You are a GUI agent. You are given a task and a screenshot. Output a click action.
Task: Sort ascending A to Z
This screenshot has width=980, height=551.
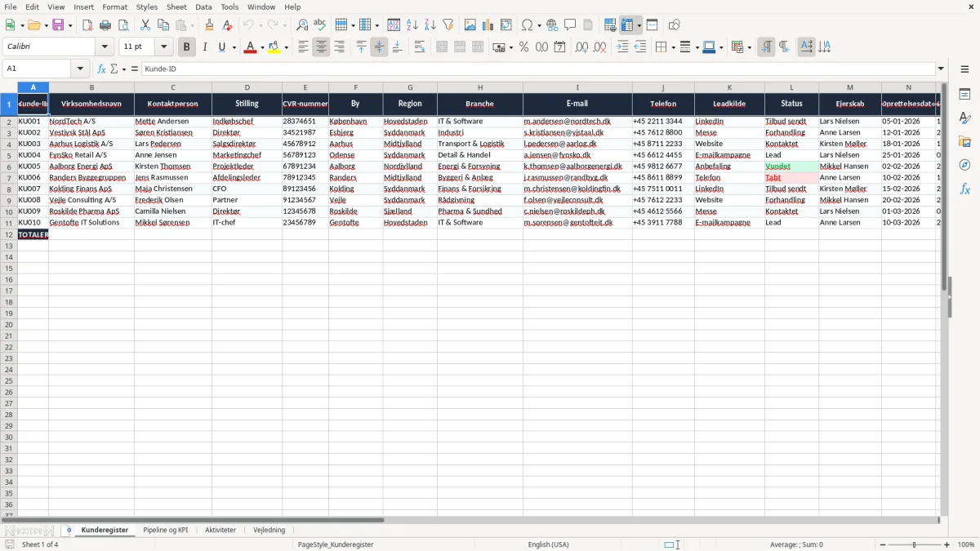412,25
